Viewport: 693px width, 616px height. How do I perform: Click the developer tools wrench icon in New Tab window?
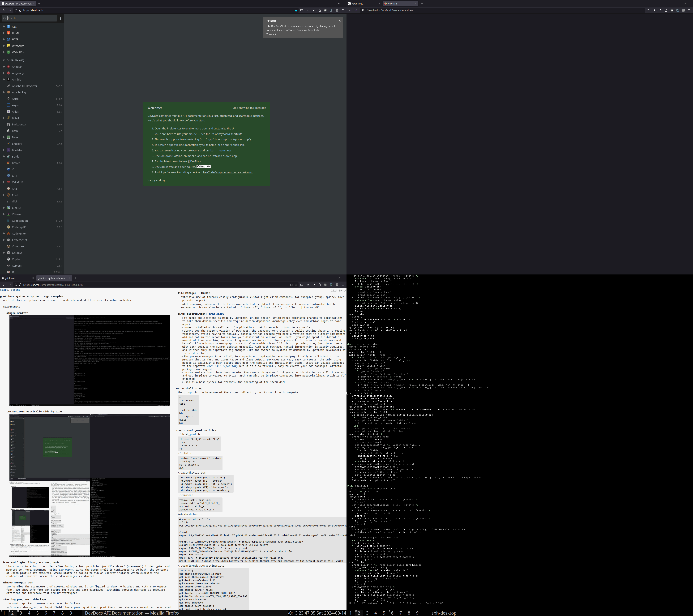(x=660, y=10)
